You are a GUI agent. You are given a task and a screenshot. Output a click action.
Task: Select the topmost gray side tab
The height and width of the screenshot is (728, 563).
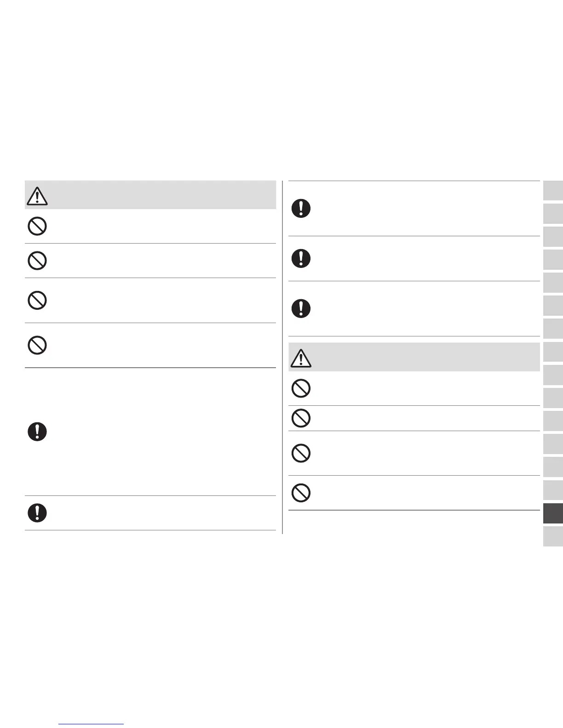[553, 190]
